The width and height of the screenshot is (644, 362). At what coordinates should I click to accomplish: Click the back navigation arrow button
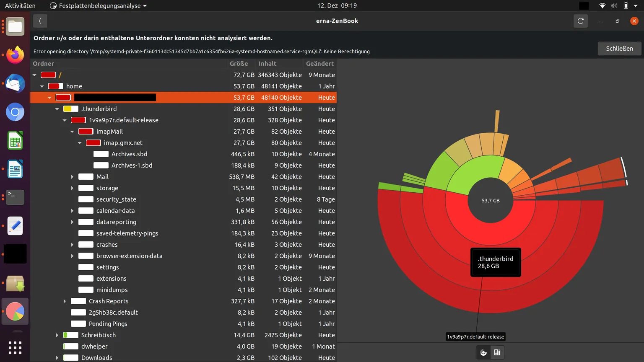click(40, 21)
